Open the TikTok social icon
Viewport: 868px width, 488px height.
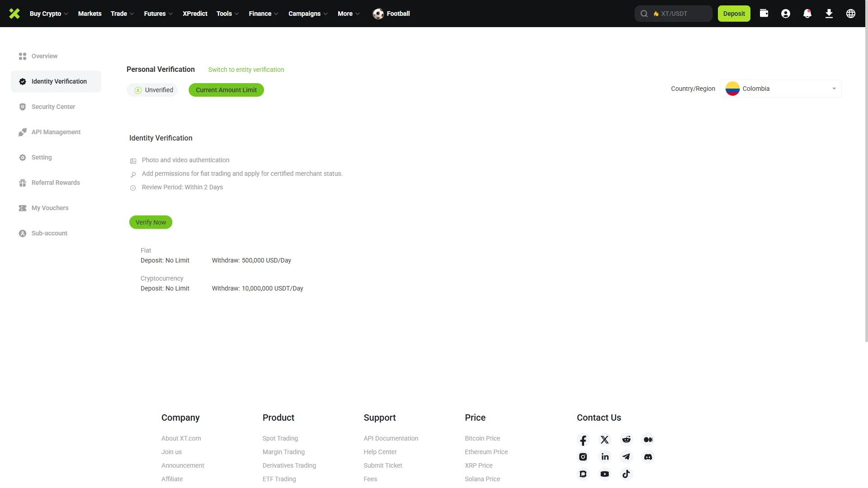point(626,474)
